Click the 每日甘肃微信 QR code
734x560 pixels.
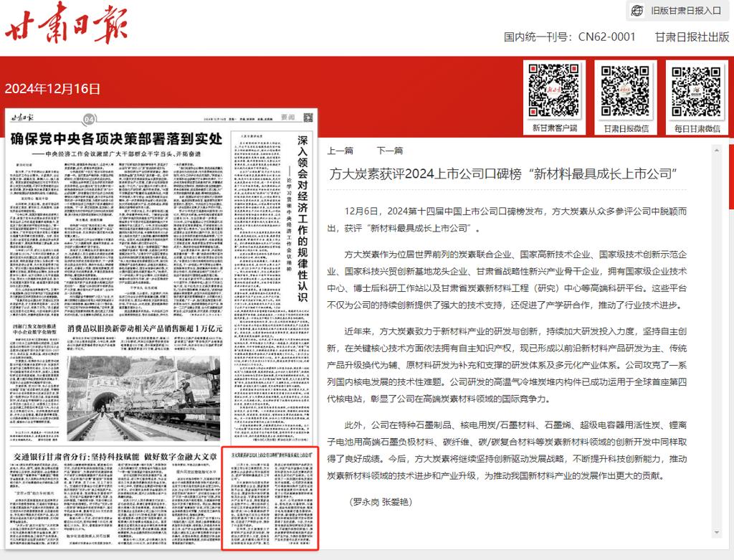click(697, 90)
